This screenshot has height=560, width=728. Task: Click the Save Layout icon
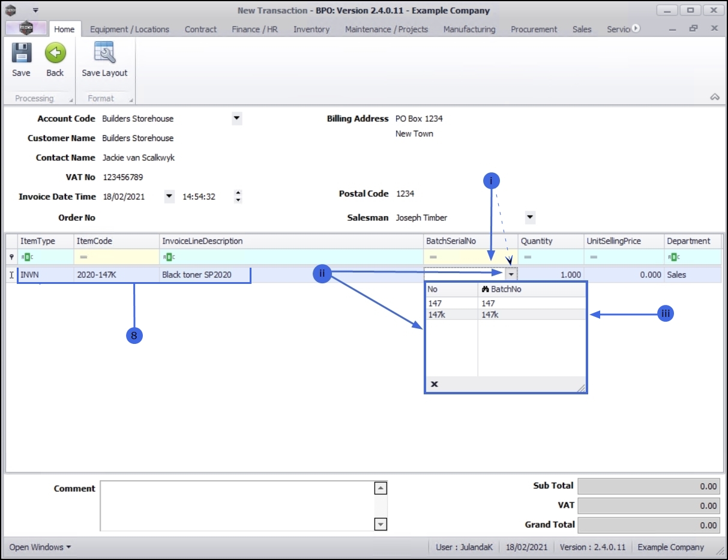pos(104,54)
